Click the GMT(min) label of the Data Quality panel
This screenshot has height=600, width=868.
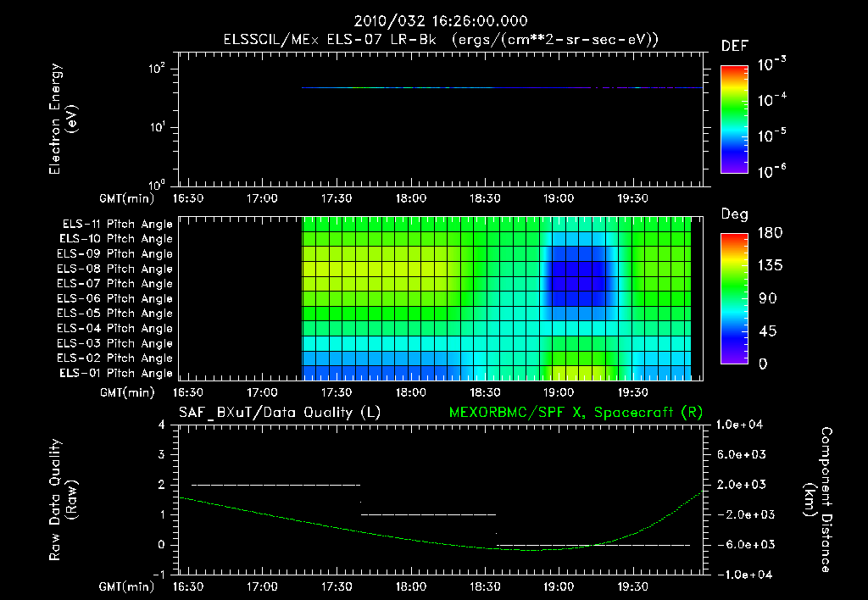127,586
